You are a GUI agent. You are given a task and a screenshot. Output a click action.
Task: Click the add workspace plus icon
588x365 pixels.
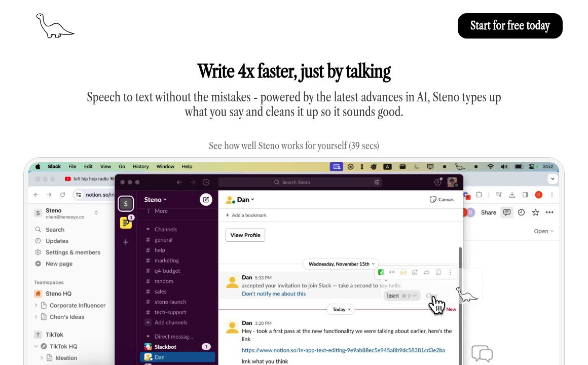[126, 242]
